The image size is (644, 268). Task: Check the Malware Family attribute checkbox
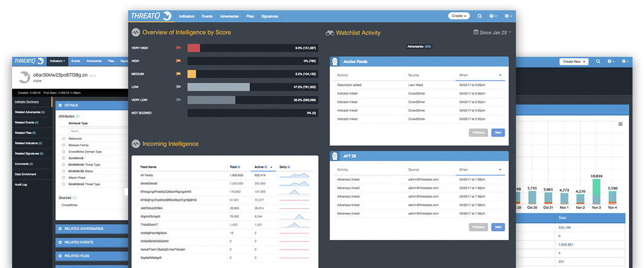click(x=64, y=145)
